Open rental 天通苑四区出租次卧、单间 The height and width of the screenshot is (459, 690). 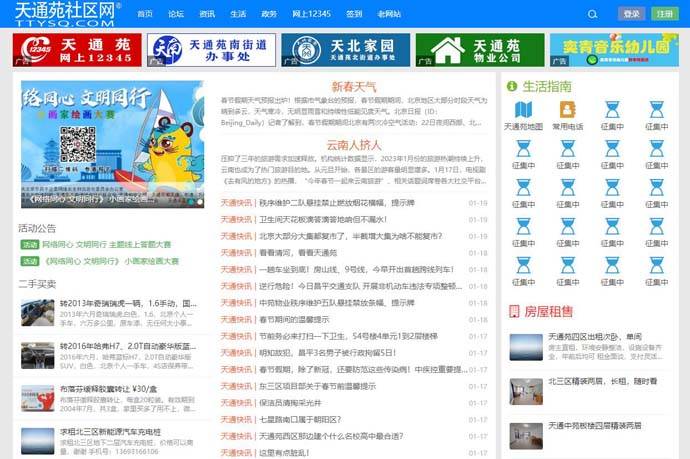pos(595,337)
